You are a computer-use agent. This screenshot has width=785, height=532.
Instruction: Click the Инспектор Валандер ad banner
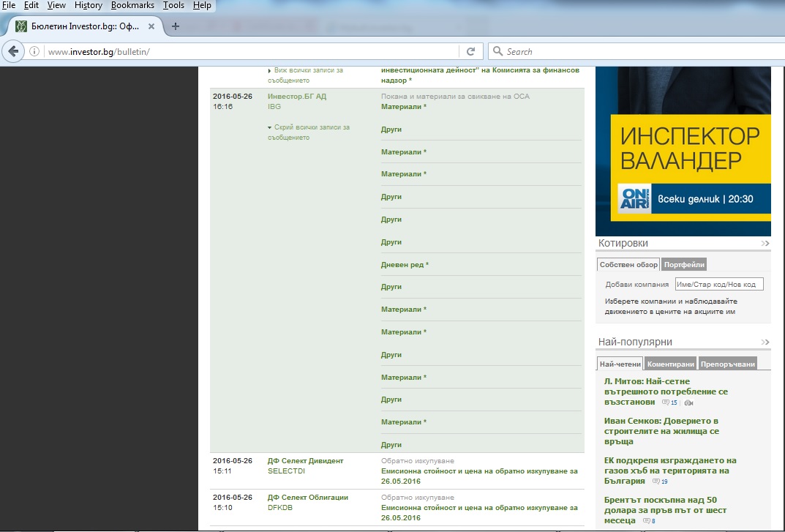click(683, 151)
